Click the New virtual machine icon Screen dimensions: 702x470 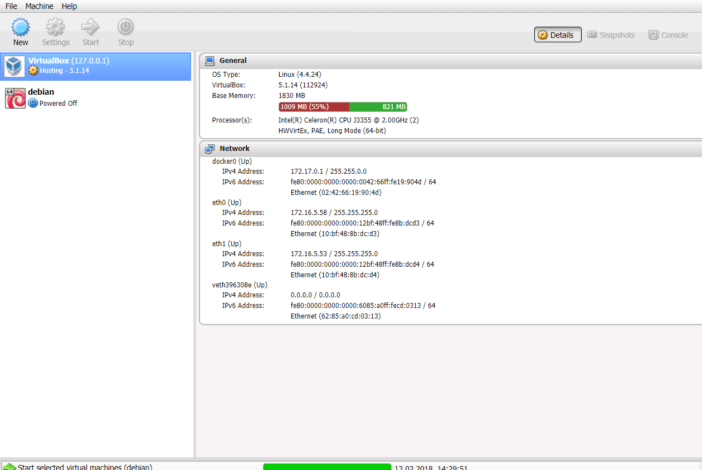click(x=21, y=27)
